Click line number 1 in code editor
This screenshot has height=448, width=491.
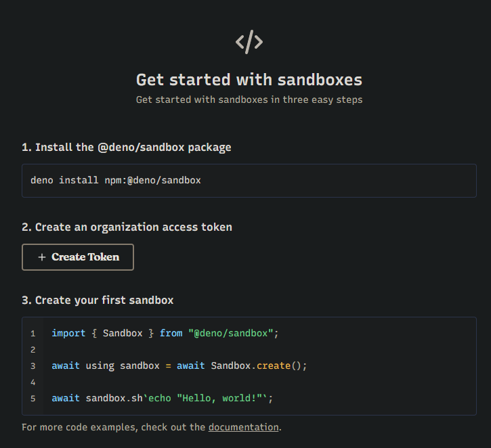(33, 334)
